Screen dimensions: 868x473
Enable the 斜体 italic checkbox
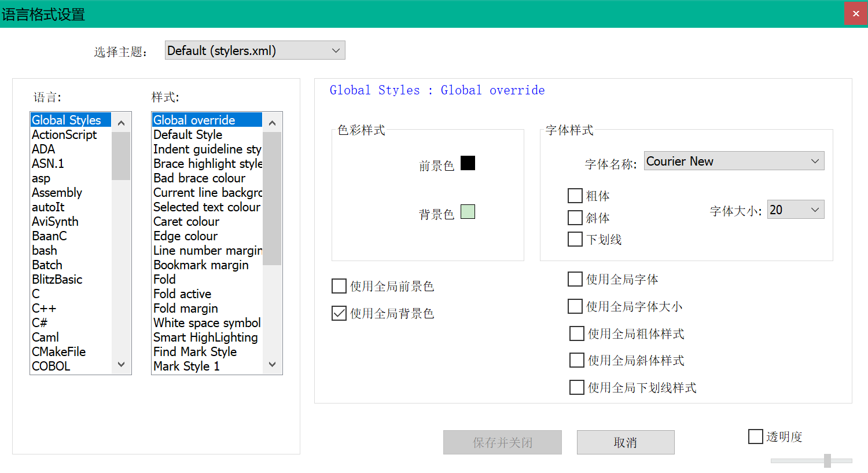coord(575,218)
